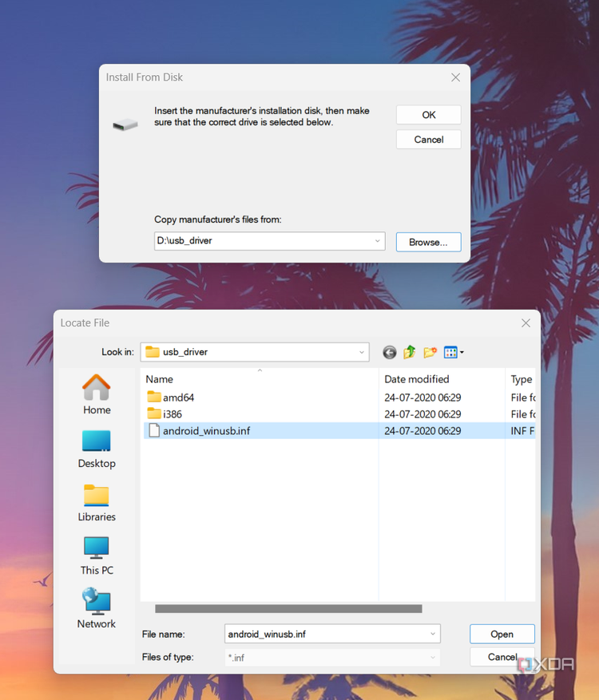The image size is (599, 700).
Task: Click the android_winusb.inf date modified cell
Action: click(422, 431)
